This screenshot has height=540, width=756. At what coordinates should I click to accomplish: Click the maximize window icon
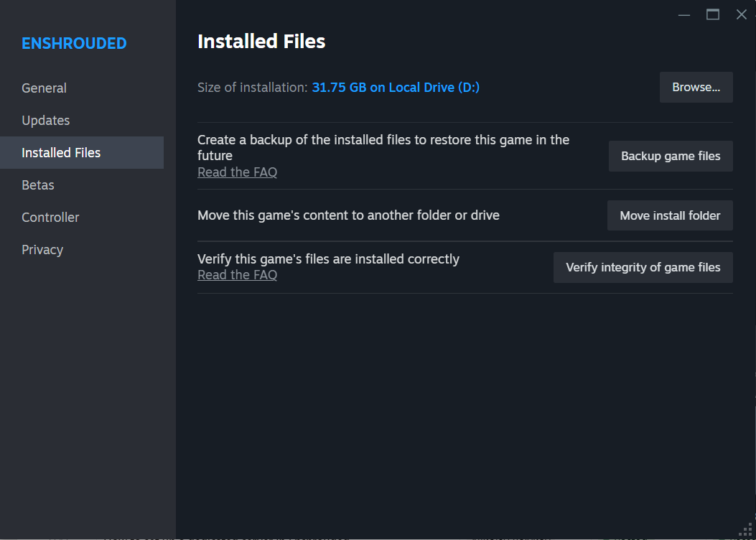(x=711, y=14)
